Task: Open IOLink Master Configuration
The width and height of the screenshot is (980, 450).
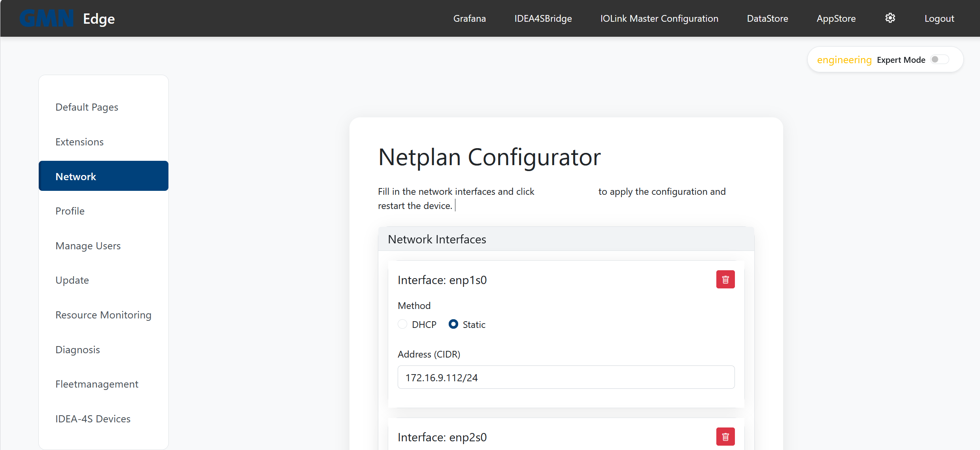Action: pyautogui.click(x=659, y=18)
